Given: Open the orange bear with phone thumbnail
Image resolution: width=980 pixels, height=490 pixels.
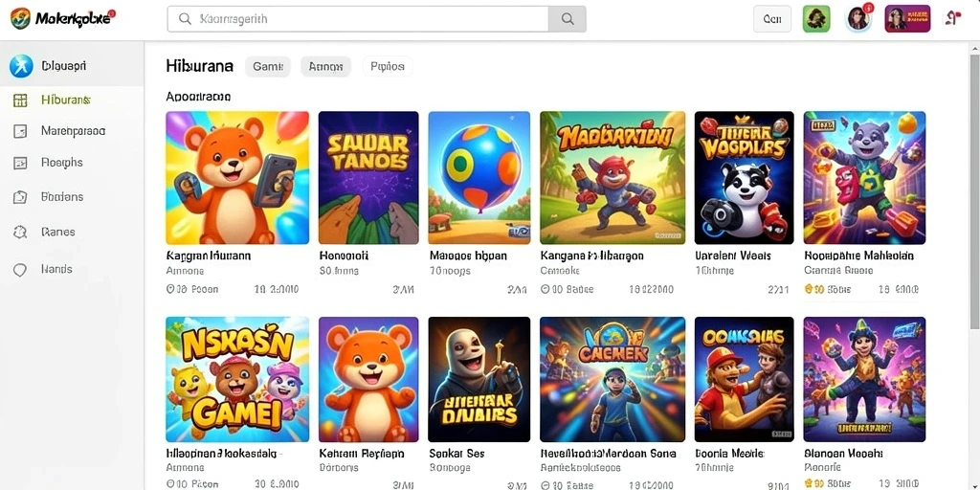Looking at the screenshot, I should (x=237, y=177).
